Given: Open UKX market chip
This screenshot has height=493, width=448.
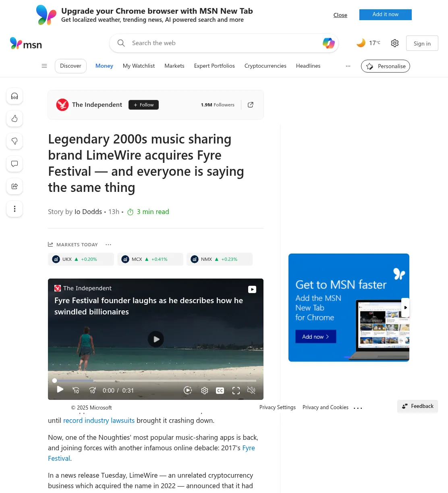Looking at the screenshot, I should pyautogui.click(x=81, y=259).
